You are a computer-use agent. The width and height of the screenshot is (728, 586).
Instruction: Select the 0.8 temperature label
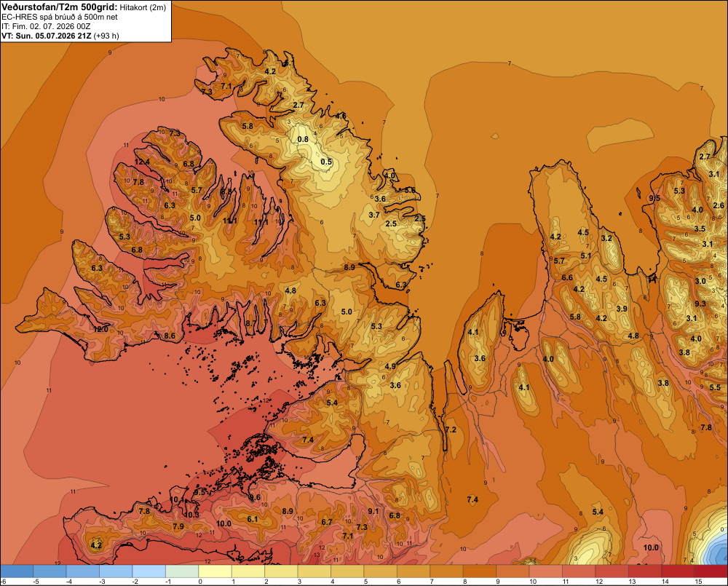click(303, 139)
